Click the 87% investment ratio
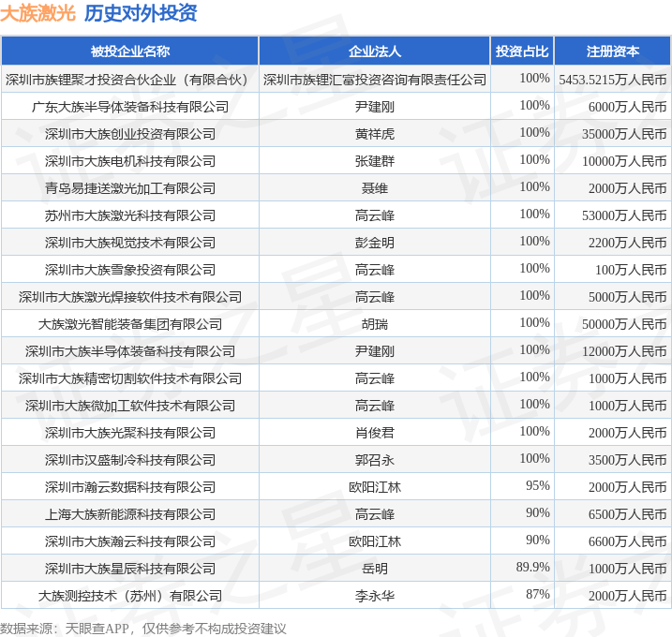Image resolution: width=672 pixels, height=637 pixels. [x=537, y=595]
